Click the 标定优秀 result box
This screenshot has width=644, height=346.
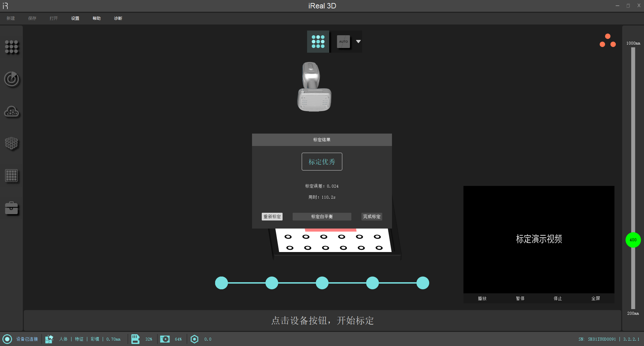tap(322, 162)
